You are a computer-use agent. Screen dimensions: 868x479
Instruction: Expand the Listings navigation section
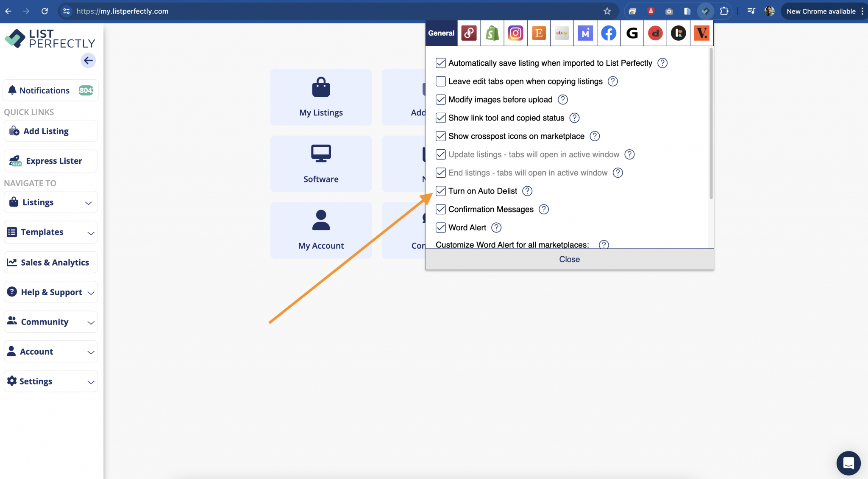(50, 202)
